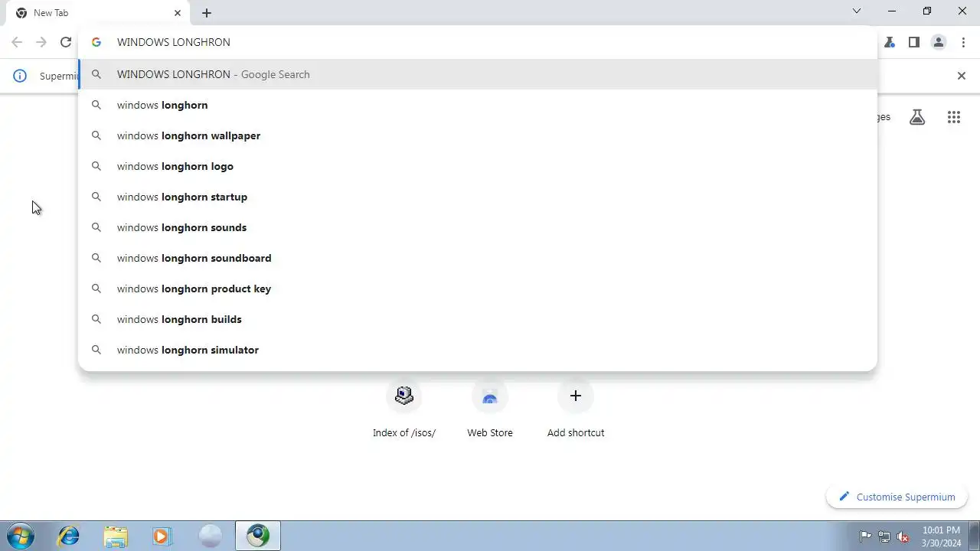Viewport: 980px width, 551px height.
Task: Click the gray sphere taskbar icon
Action: (210, 536)
